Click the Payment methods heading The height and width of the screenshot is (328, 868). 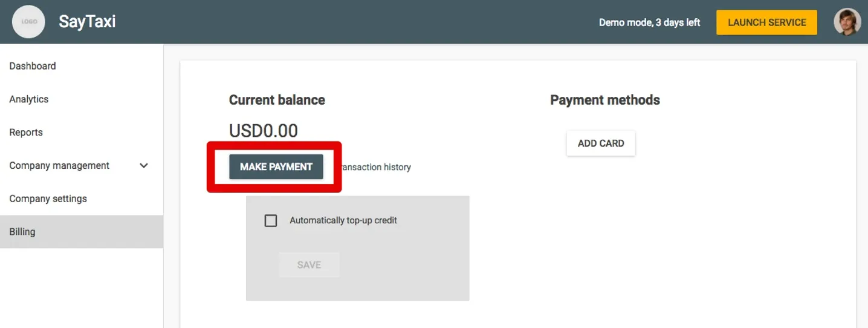[605, 100]
